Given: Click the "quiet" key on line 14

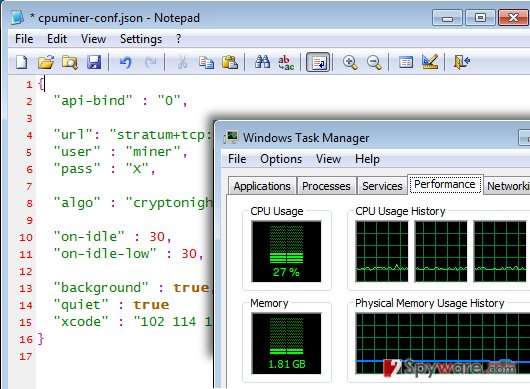Looking at the screenshot, I should pyautogui.click(x=81, y=305).
